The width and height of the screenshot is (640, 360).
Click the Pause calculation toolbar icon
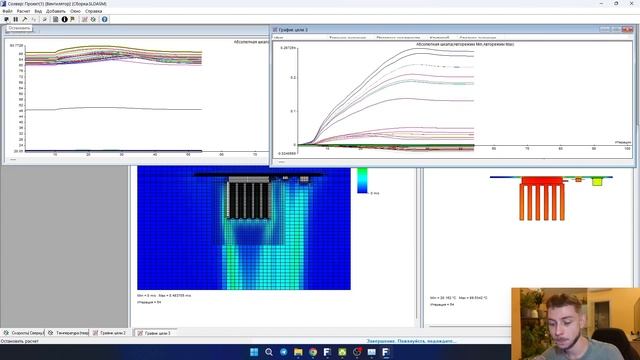point(16,19)
